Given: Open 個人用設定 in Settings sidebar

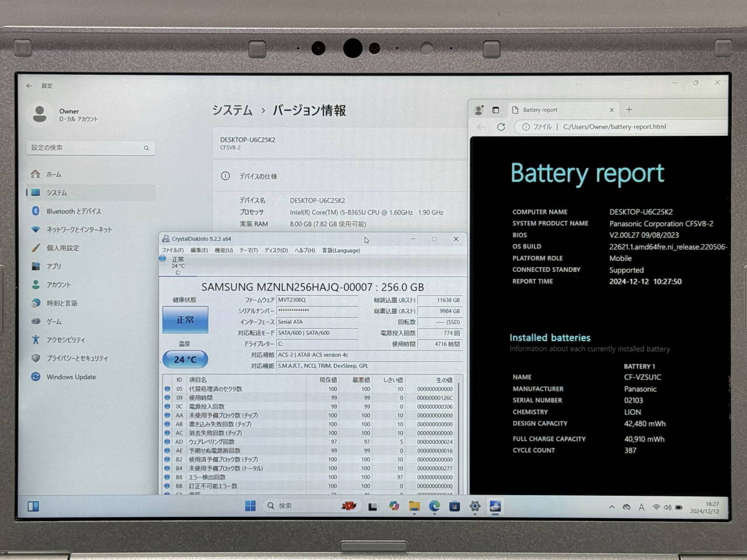Looking at the screenshot, I should [90, 248].
